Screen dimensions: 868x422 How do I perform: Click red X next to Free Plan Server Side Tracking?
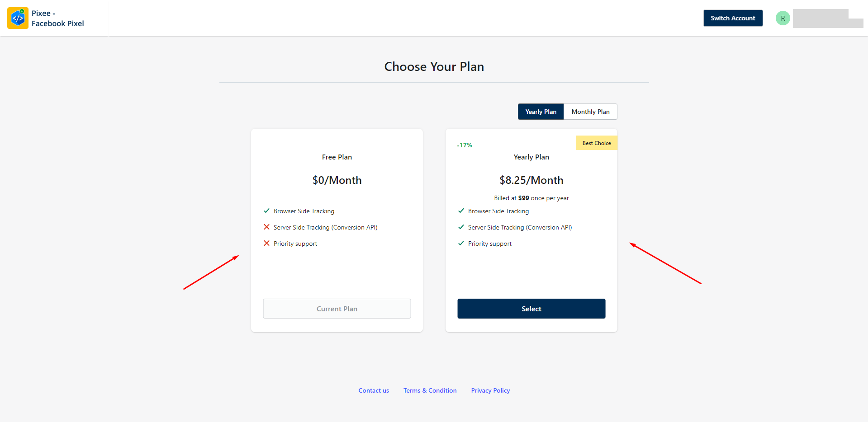coord(266,227)
